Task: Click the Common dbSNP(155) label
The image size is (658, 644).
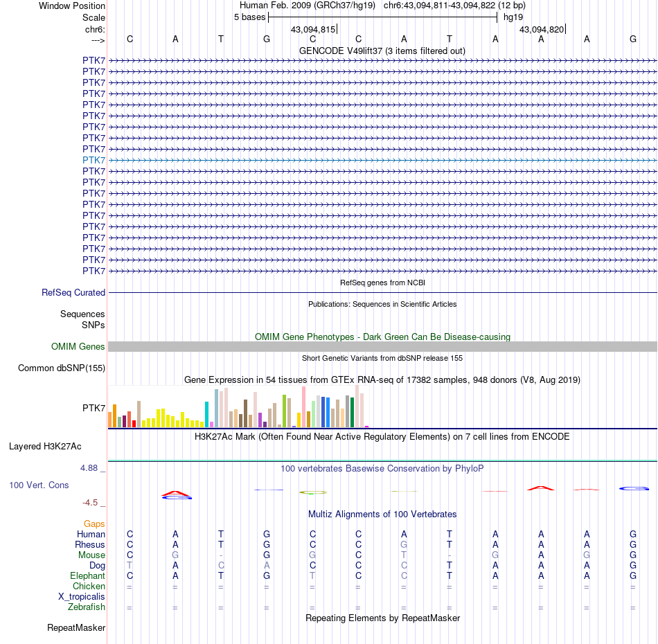Action: point(61,368)
